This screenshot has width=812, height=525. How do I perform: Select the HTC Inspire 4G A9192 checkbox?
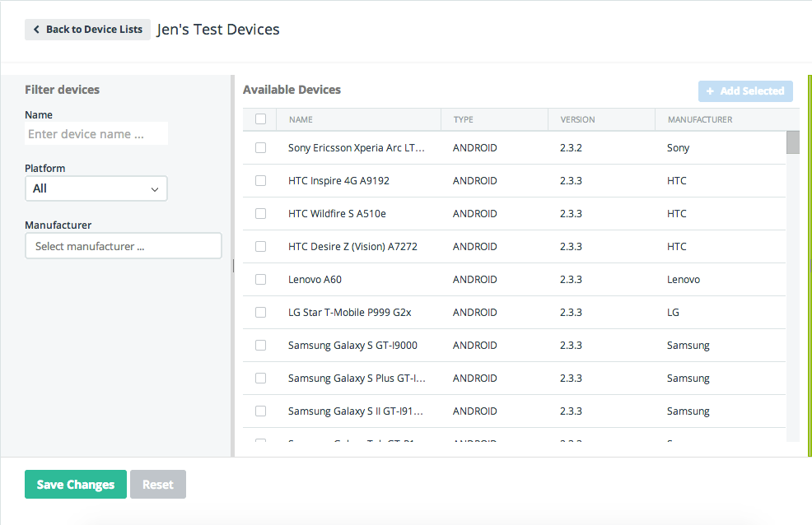[261, 181]
